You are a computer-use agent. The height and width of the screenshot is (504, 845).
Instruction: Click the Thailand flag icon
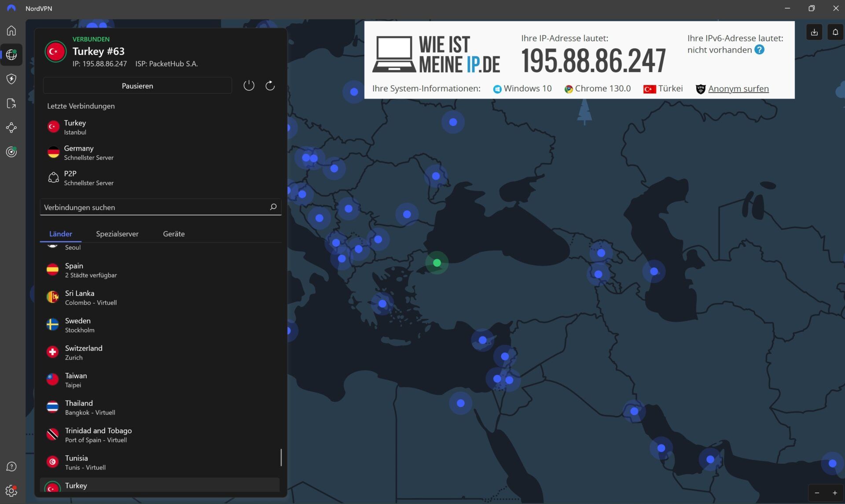click(52, 407)
